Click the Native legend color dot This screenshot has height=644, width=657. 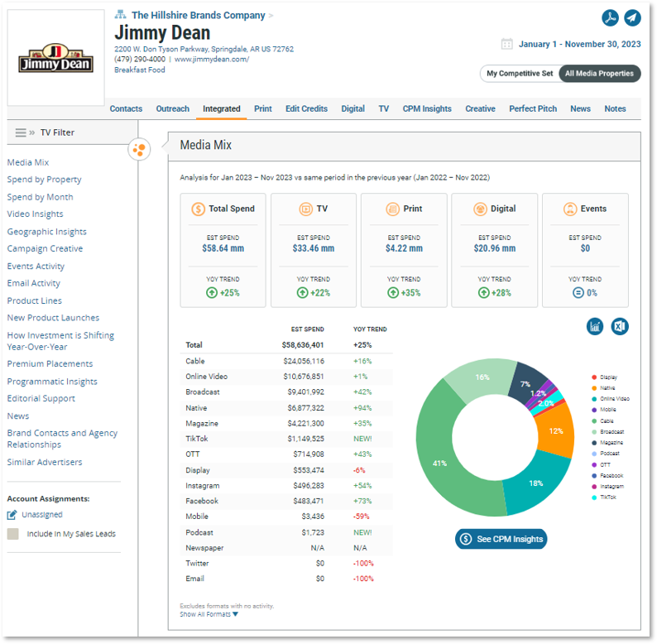point(594,388)
